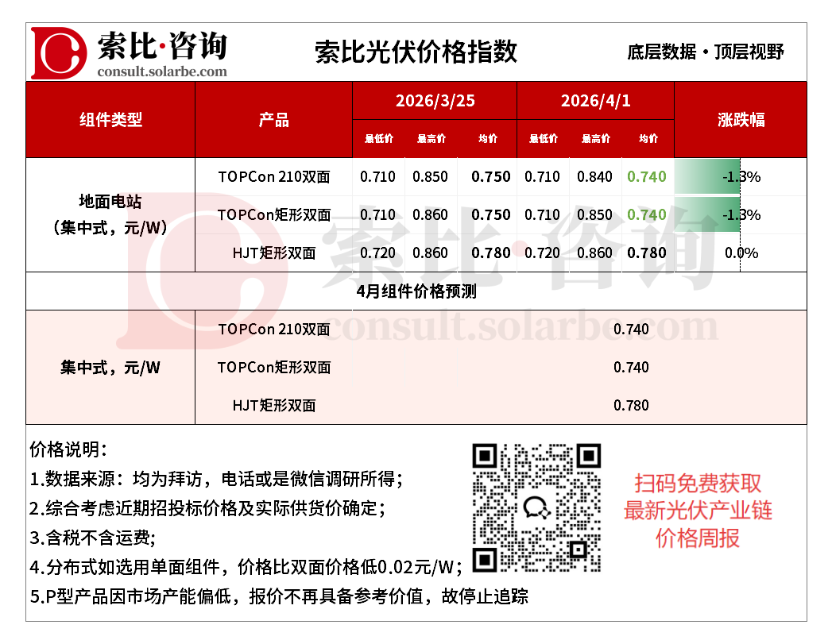
Task: Select the chat bubble icon inside the QR code
Action: click(x=534, y=507)
